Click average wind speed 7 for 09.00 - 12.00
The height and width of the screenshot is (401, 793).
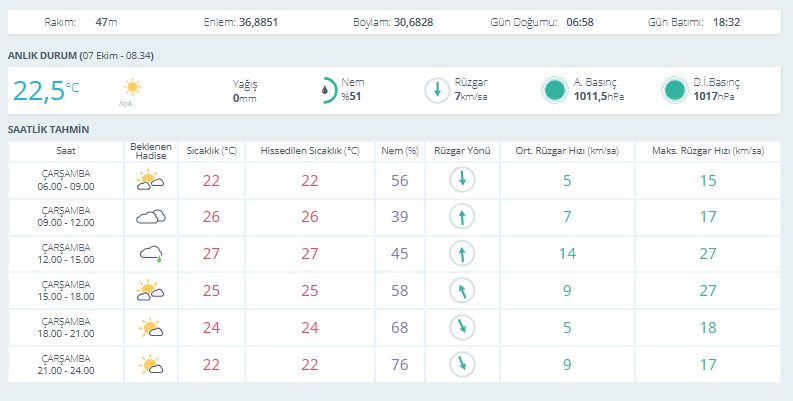coord(567,217)
